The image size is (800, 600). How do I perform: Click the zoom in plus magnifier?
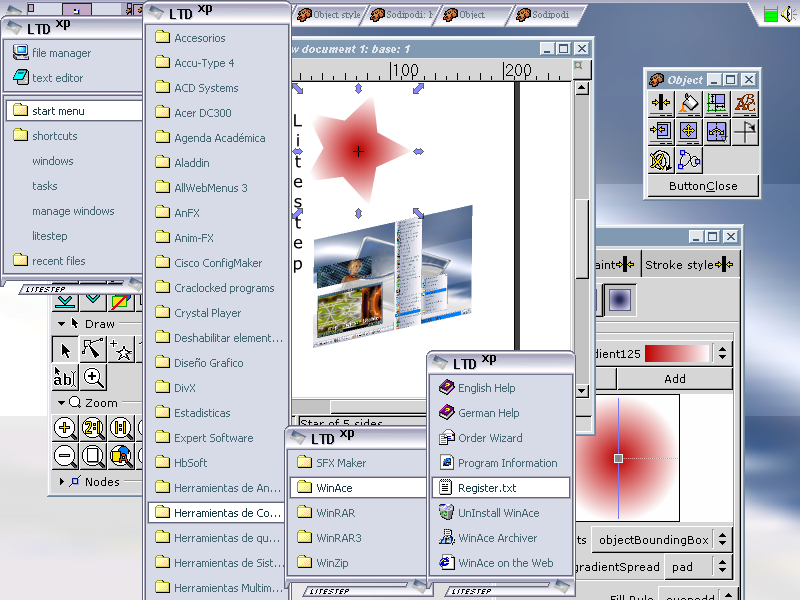click(x=65, y=428)
